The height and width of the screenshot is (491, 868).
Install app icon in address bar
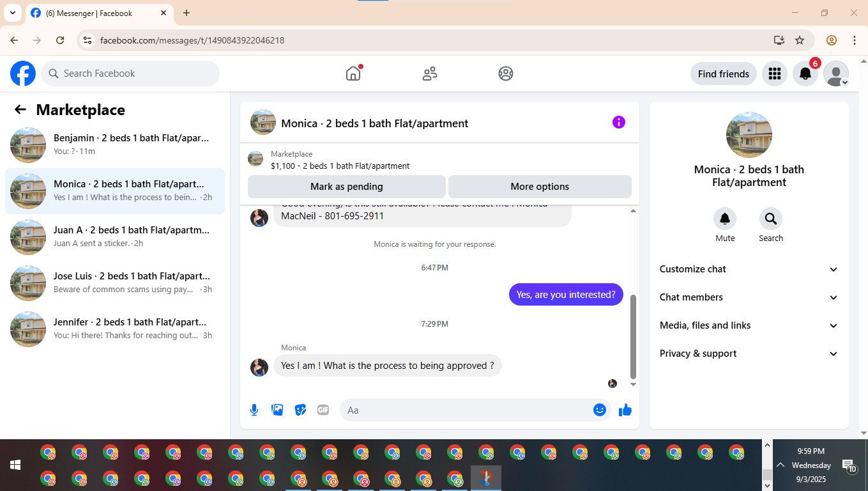click(x=779, y=40)
